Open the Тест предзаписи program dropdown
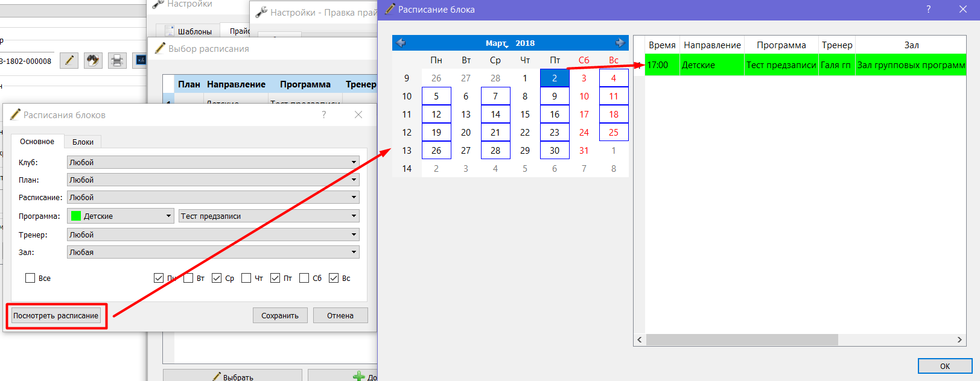The image size is (980, 381). coord(269,216)
